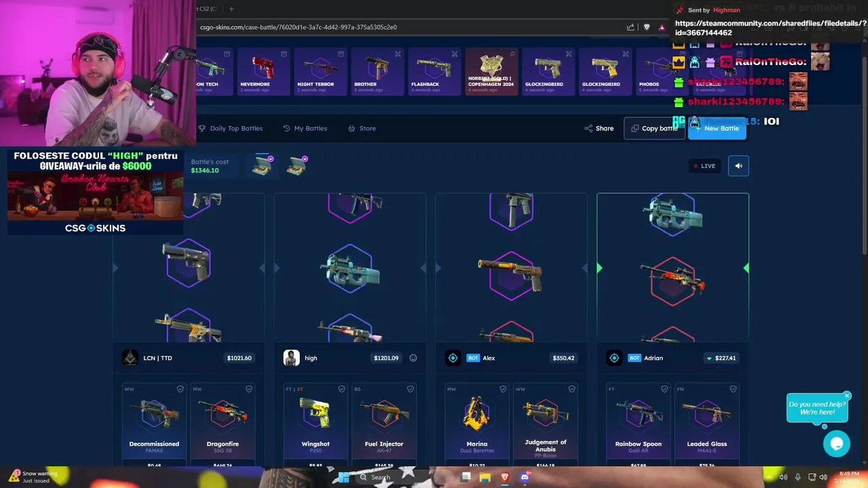Open emoji reactions next to high's total
Viewport: 868px width, 488px height.
pyautogui.click(x=413, y=358)
